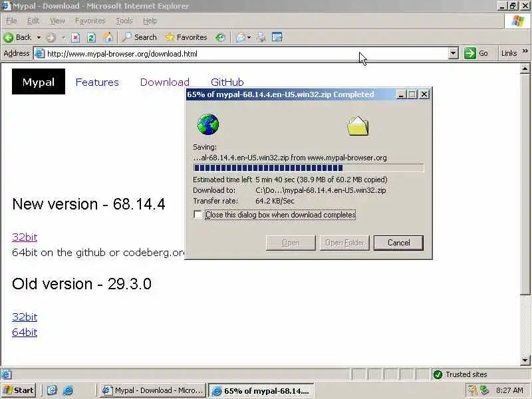Screen dimensions: 532x399
Task: Click the New version - 68.14.4 heading
Action: click(x=88, y=204)
